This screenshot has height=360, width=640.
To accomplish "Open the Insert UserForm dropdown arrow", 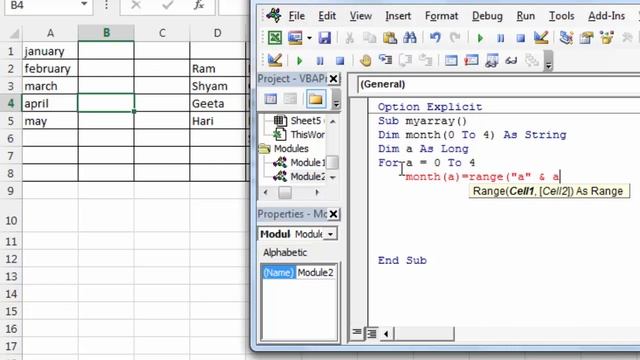I will 309,38.
